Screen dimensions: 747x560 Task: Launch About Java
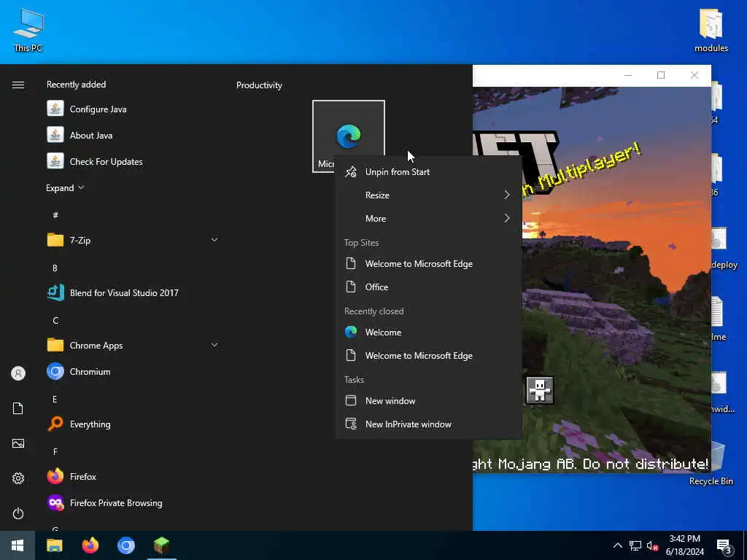point(133,135)
